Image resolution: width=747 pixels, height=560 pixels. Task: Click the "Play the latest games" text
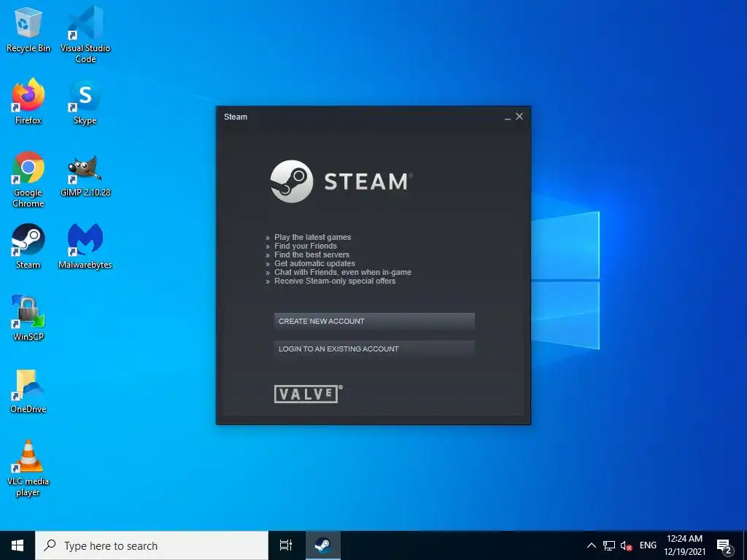pos(312,237)
